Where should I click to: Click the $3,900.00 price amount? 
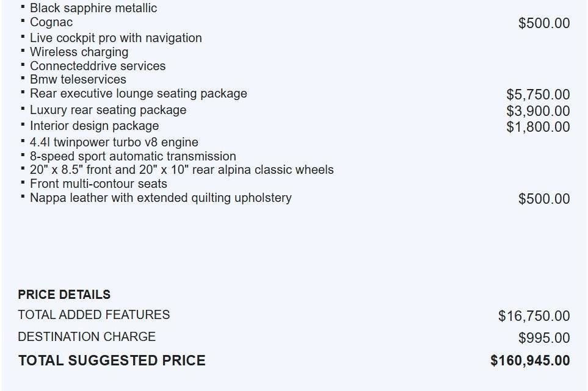point(538,111)
